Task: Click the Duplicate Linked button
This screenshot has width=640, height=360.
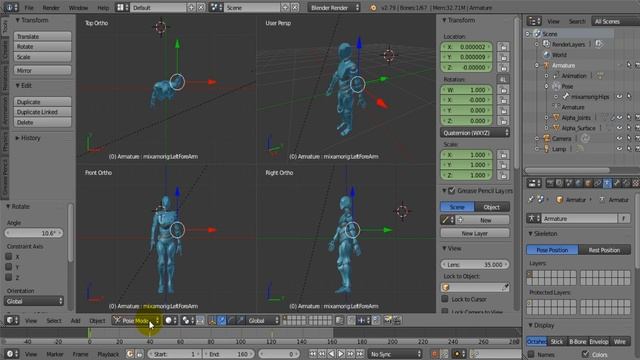Action: click(x=42, y=112)
